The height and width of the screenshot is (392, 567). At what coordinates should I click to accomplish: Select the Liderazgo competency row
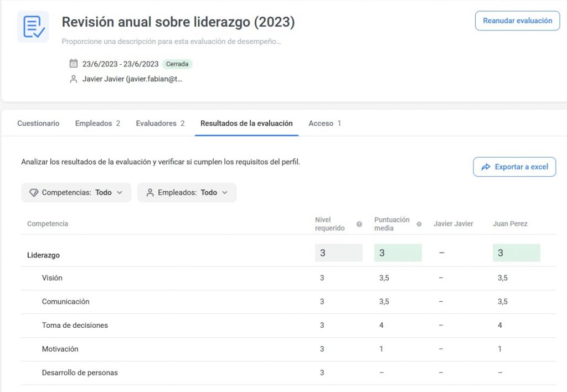[x=288, y=253]
